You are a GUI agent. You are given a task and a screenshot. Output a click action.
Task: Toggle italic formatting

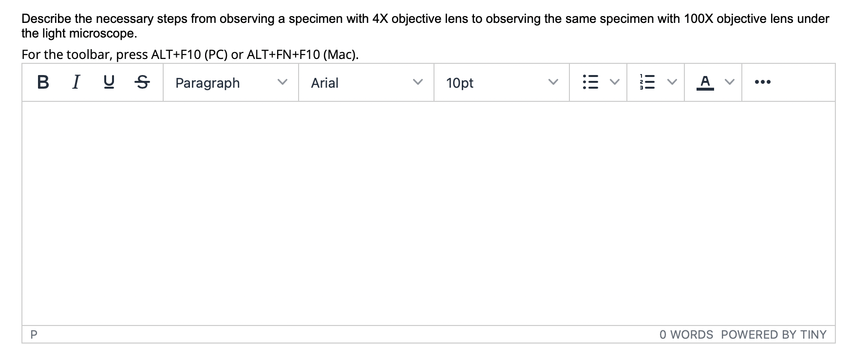pos(75,83)
